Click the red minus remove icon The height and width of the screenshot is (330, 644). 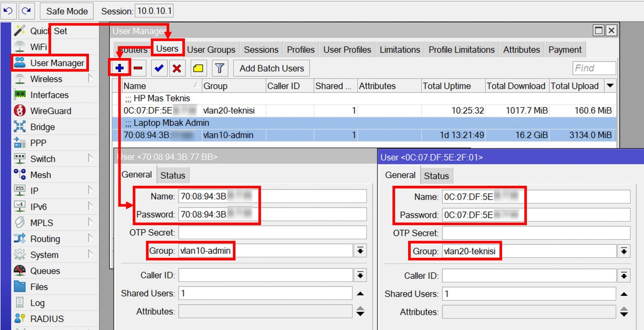(x=138, y=68)
